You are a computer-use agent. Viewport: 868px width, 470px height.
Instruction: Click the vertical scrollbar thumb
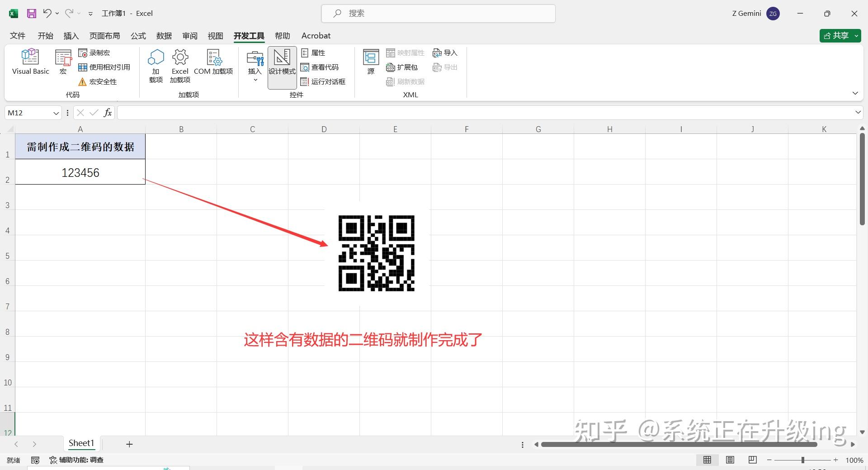pos(862,179)
